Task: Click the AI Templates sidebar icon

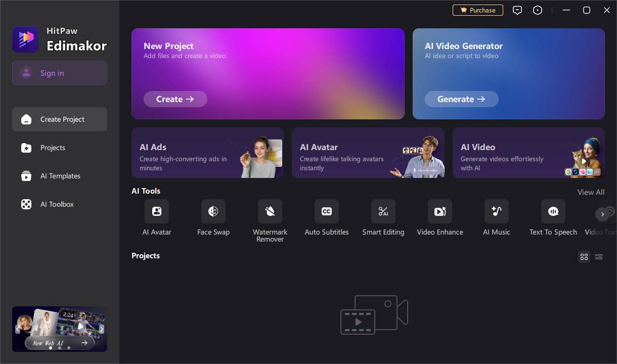Action: 26,176
